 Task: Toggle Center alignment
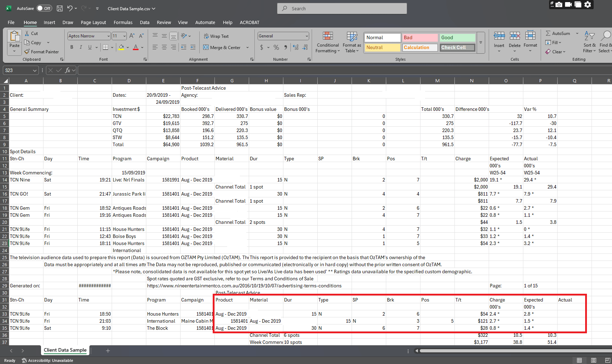pyautogui.click(x=164, y=47)
